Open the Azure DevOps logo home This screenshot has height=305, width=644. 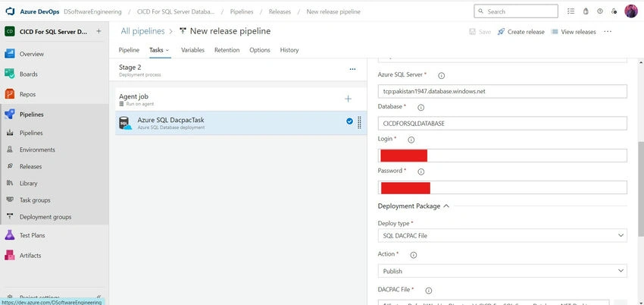coord(10,11)
